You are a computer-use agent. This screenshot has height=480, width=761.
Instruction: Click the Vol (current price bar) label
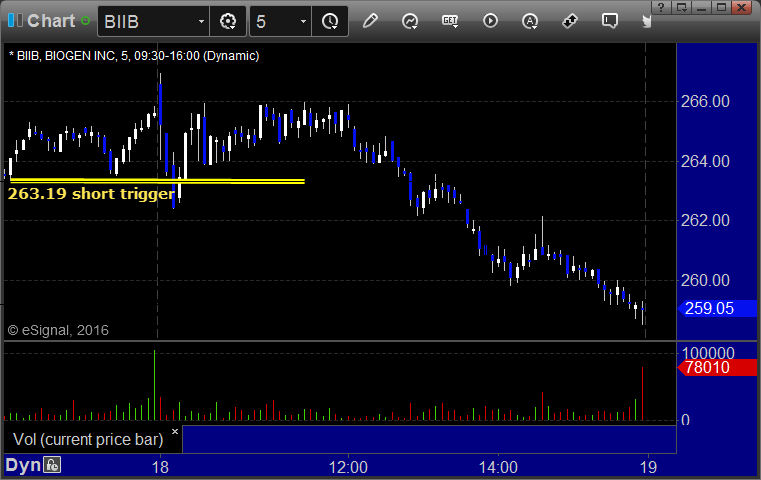click(88, 439)
